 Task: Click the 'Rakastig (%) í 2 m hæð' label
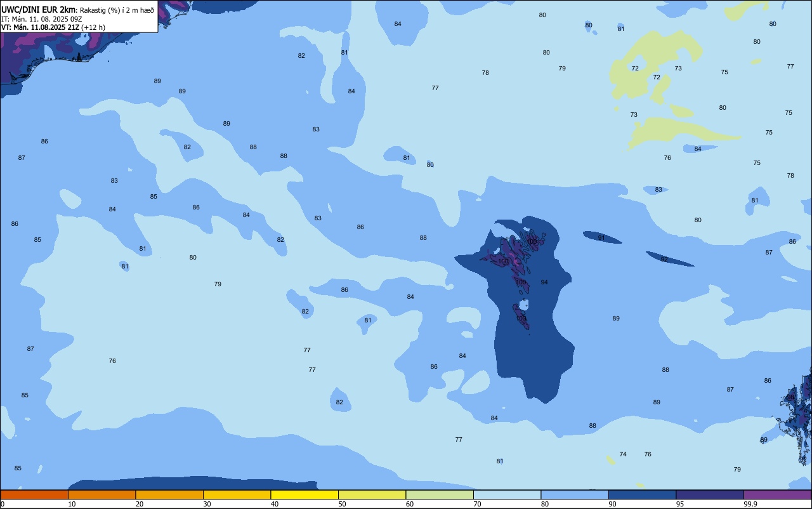click(117, 10)
